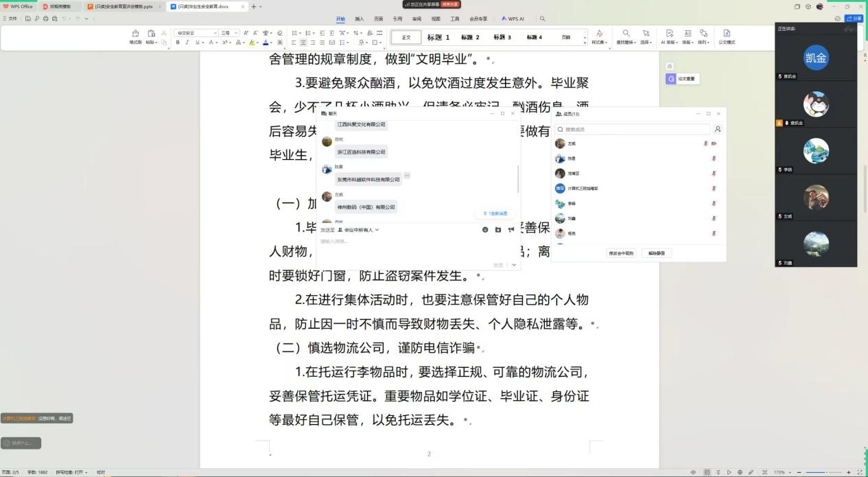Click the official document mode icon
Screen dimensions: 868x477
[x=727, y=37]
